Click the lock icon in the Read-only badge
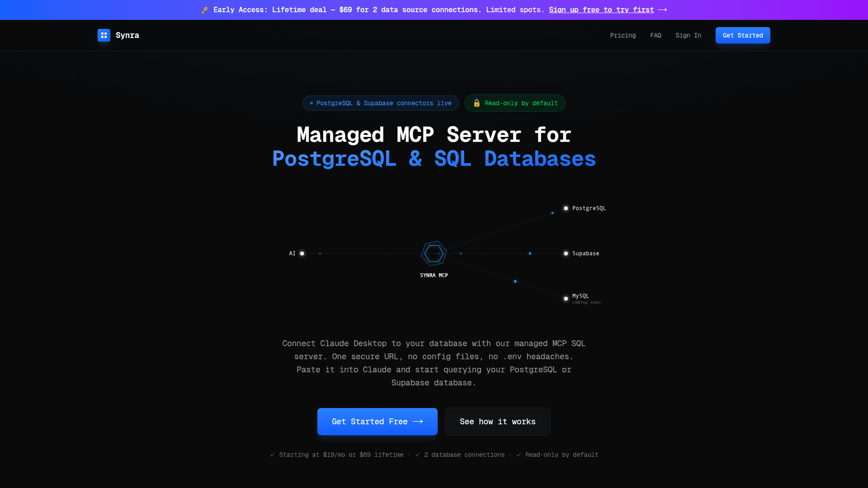 (476, 103)
